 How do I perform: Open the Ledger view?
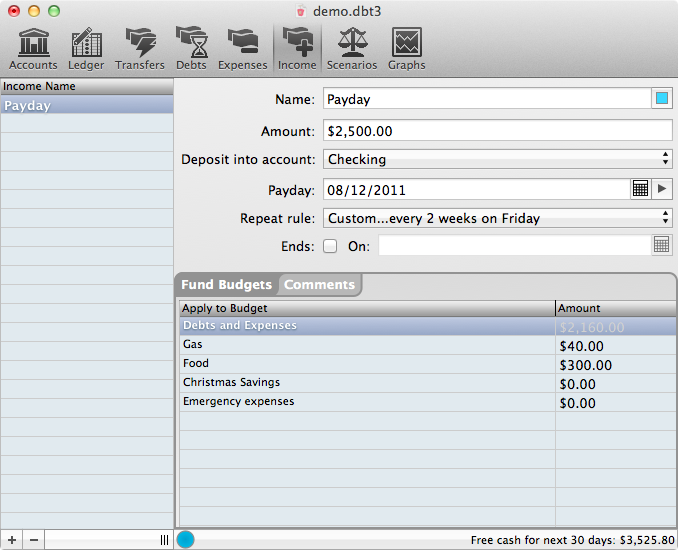point(86,48)
